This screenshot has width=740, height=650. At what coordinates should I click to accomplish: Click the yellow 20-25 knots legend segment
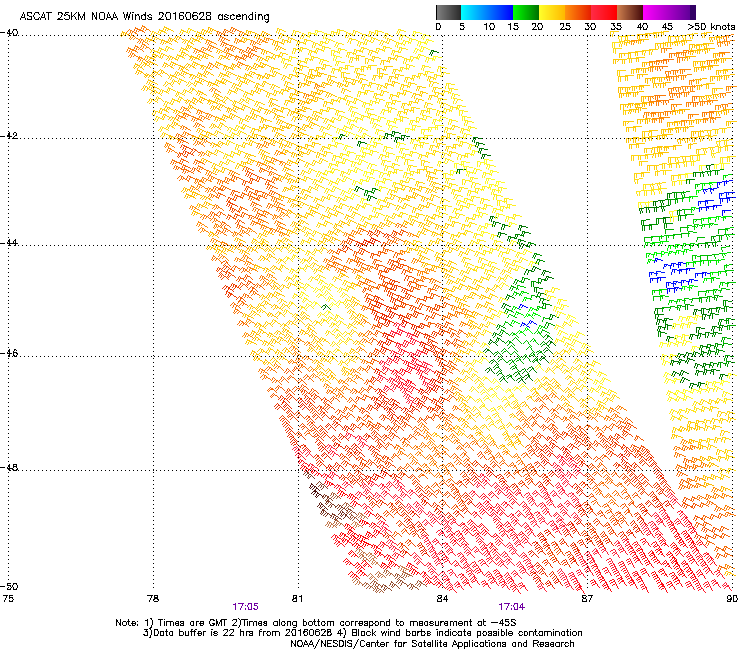tap(552, 12)
